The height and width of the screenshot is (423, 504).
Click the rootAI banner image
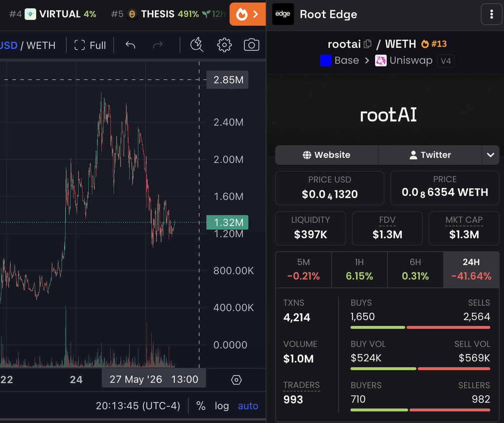coord(385,115)
